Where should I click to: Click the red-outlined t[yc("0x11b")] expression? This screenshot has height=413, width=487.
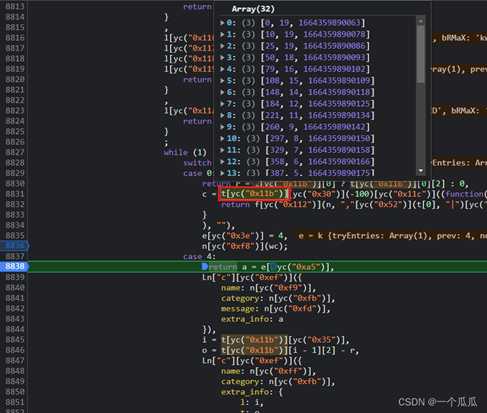click(253, 194)
